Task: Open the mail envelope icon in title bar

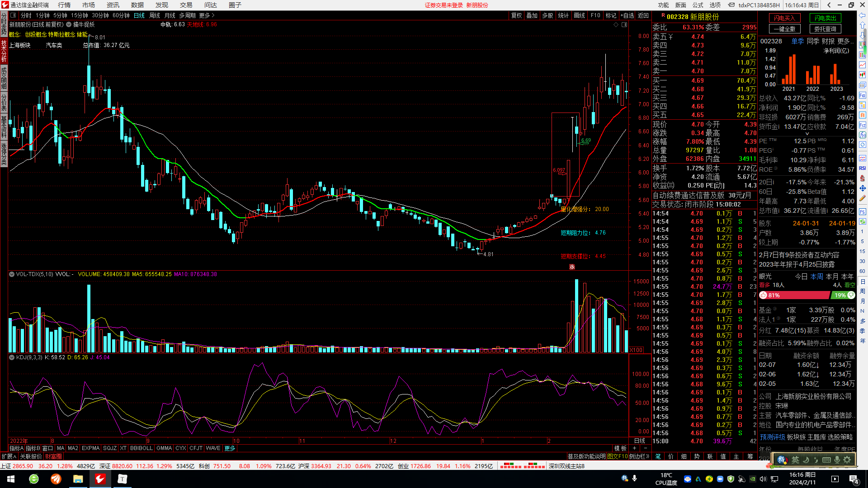Action: click(x=731, y=5)
